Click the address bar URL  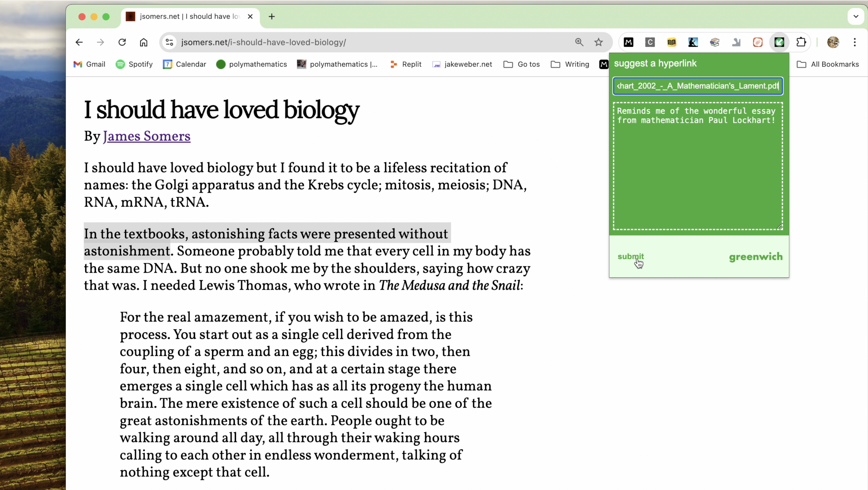[264, 43]
